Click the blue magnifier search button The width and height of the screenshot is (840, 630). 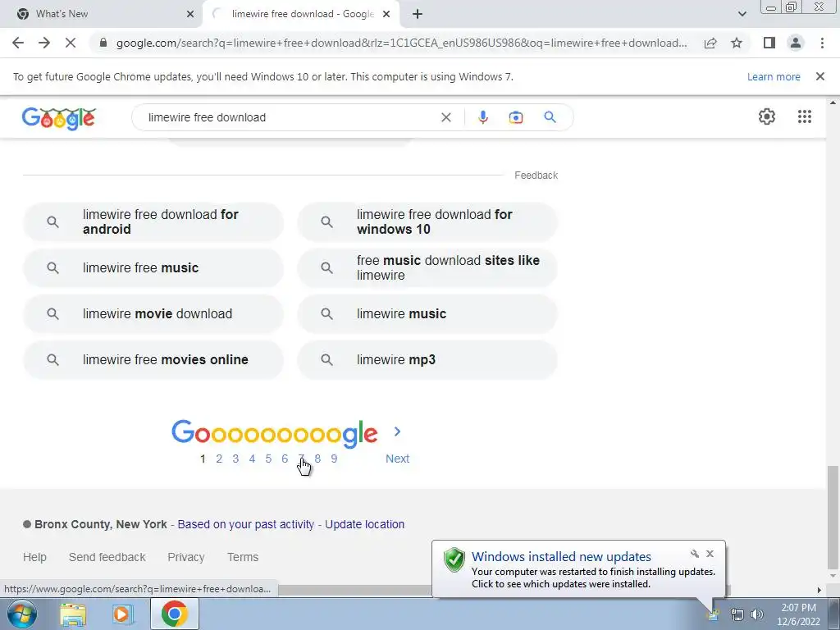(x=550, y=116)
